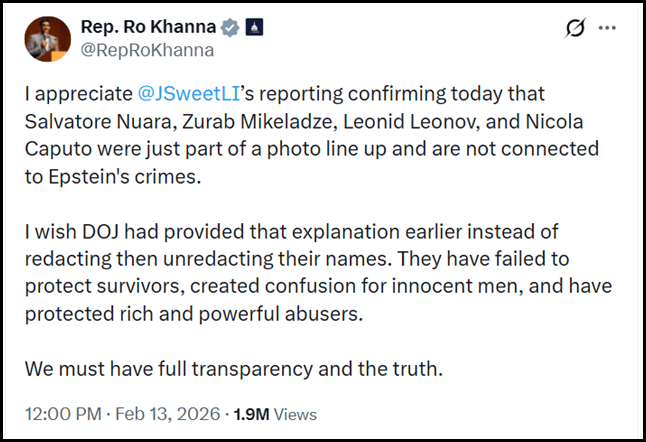
Task: Click the Views label
Action: (295, 413)
